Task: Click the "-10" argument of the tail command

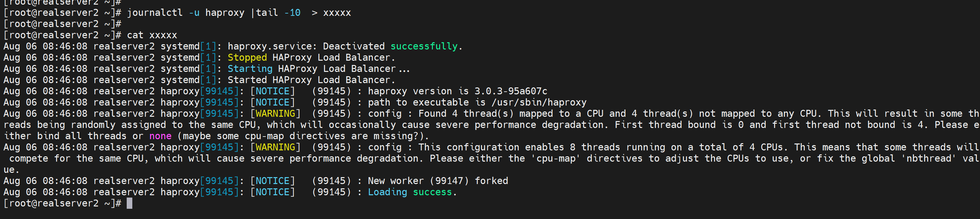Action: coord(292,13)
